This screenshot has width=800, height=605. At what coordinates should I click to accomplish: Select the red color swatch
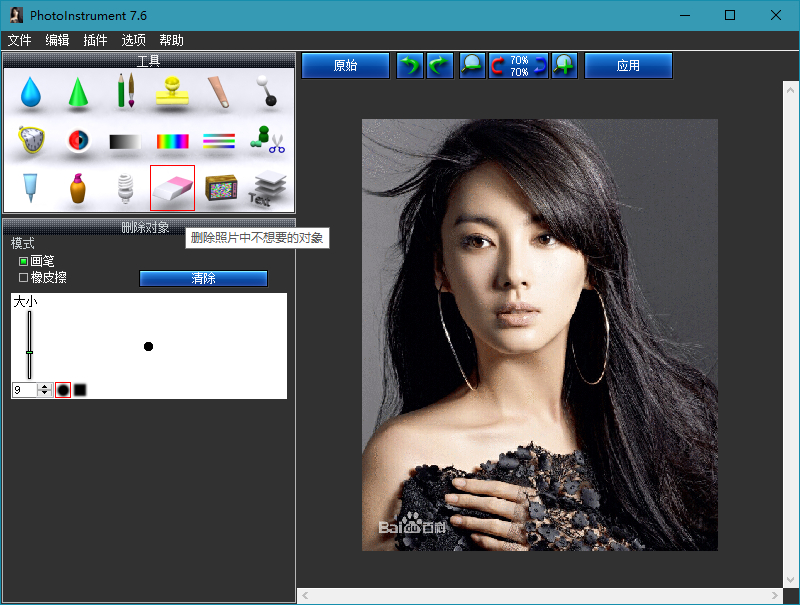pos(63,389)
